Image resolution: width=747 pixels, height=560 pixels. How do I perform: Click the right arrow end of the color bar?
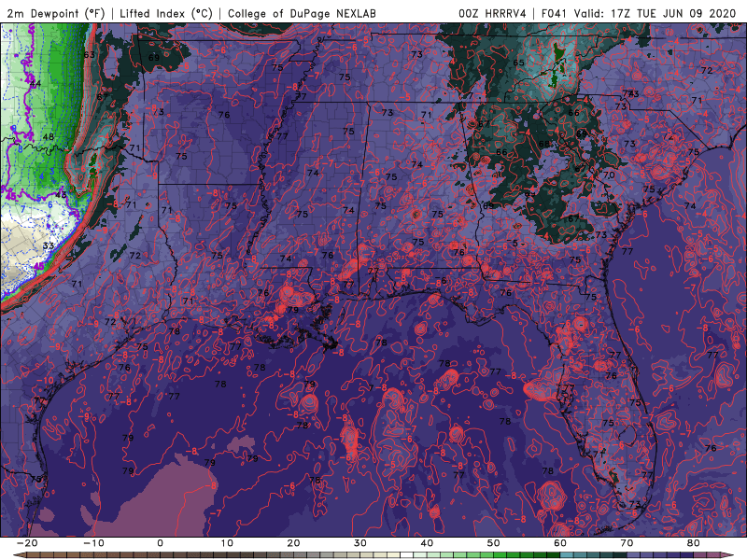pyautogui.click(x=729, y=555)
